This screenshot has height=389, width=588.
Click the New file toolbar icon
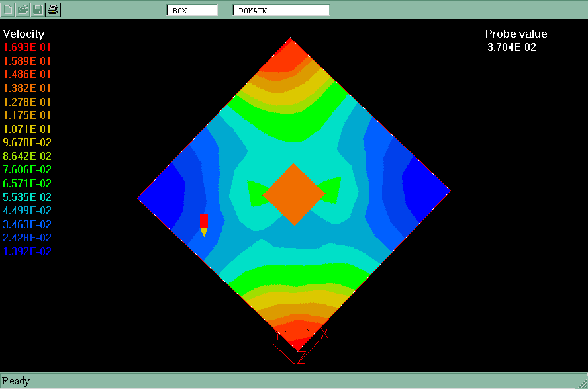point(9,9)
